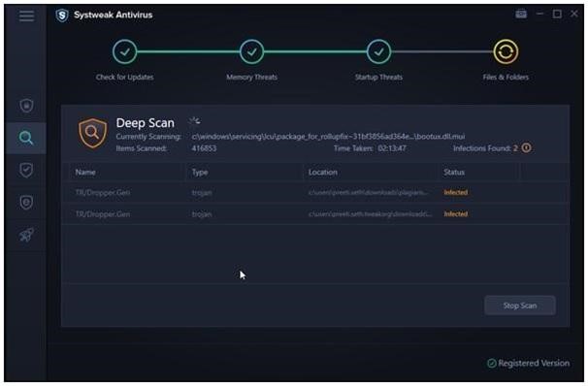Select second TR/Dropper.Gen threat row name
This screenshot has height=386, width=588.
[x=103, y=214]
